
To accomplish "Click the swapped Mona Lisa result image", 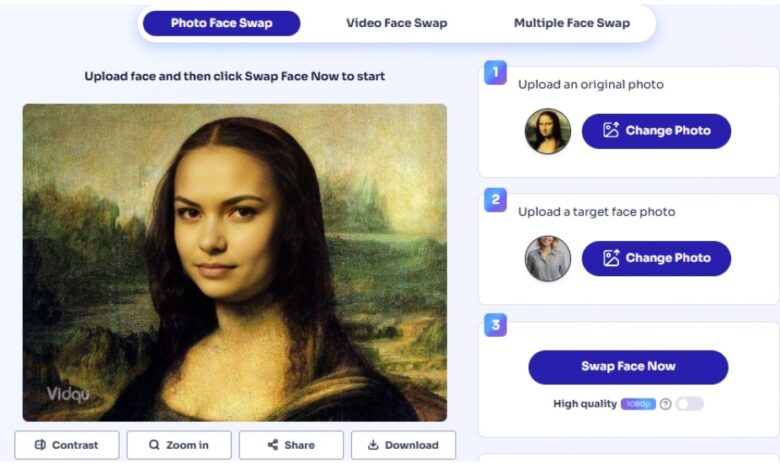I will [234, 262].
